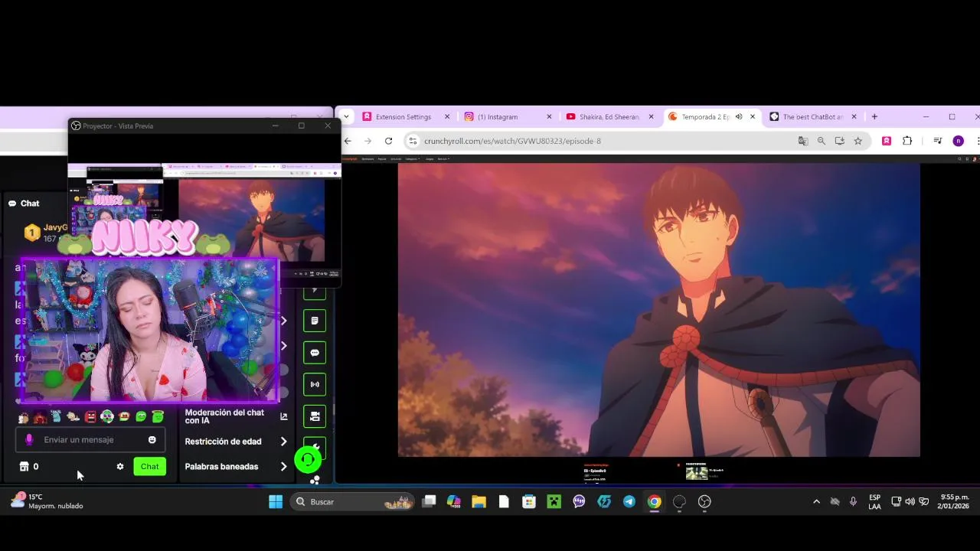Click the purple microphone icon in message box
980x551 pixels.
click(29, 440)
